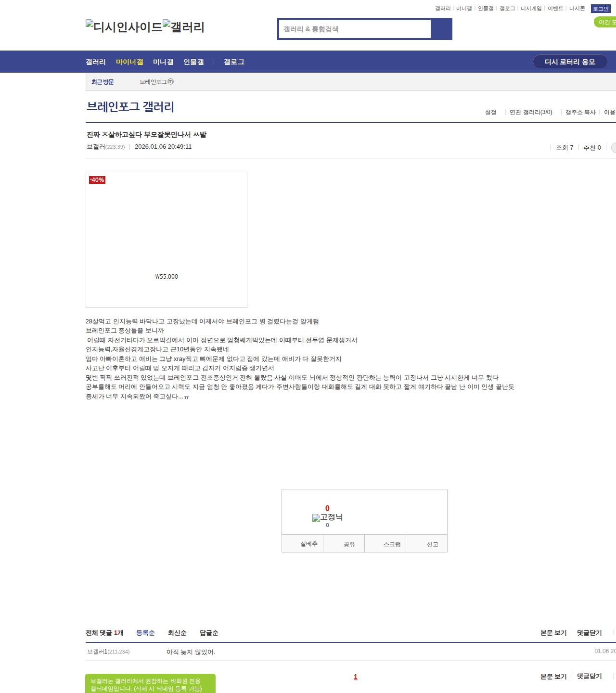Open 갤로그 in the top utility links

click(507, 9)
